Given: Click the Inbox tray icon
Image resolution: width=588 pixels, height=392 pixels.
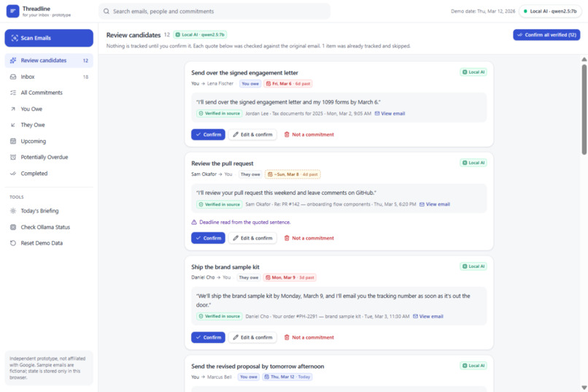Looking at the screenshot, I should click(13, 77).
